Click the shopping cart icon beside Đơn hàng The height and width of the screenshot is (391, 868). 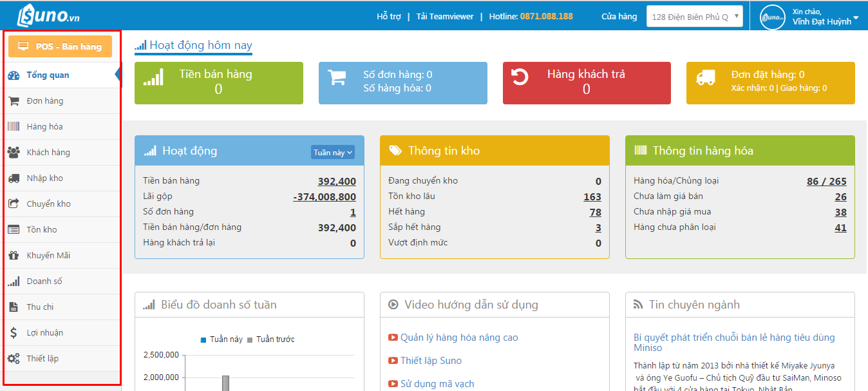tap(14, 101)
